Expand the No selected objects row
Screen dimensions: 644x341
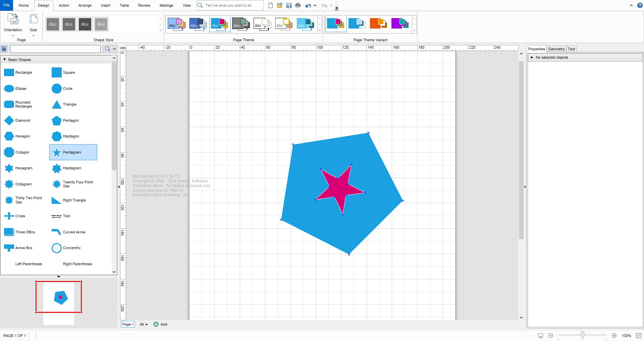click(x=532, y=57)
